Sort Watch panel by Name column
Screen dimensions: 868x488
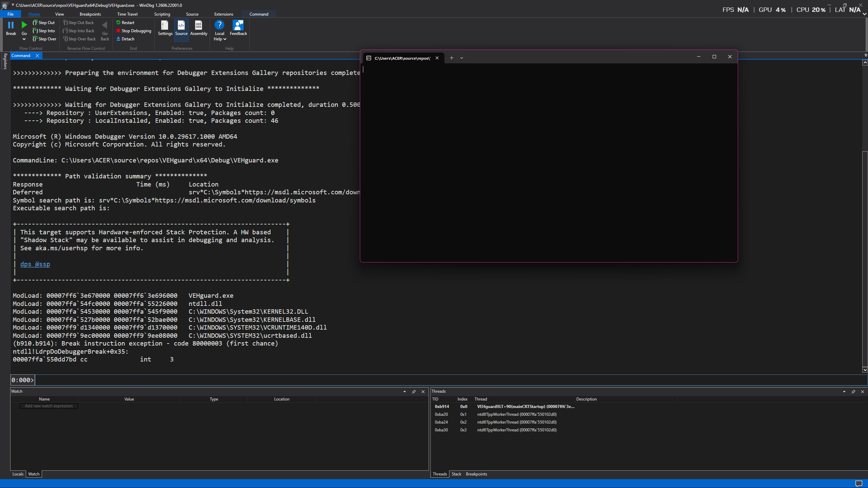tap(44, 399)
